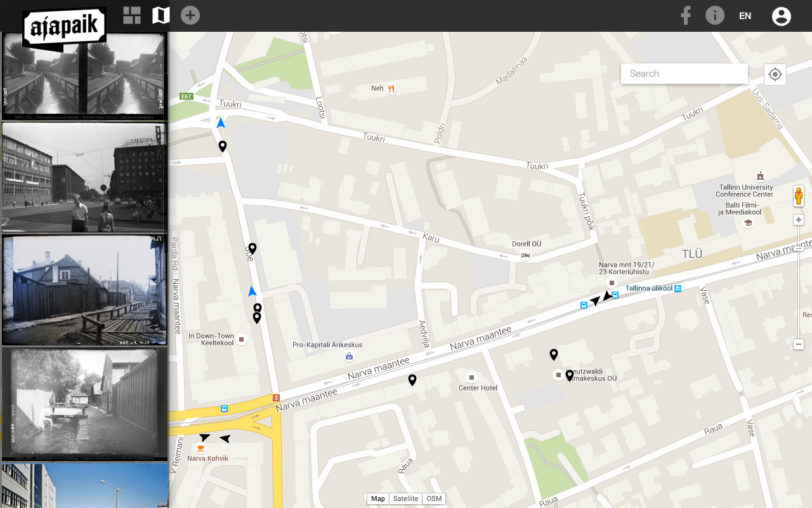Change language via EN

(745, 16)
